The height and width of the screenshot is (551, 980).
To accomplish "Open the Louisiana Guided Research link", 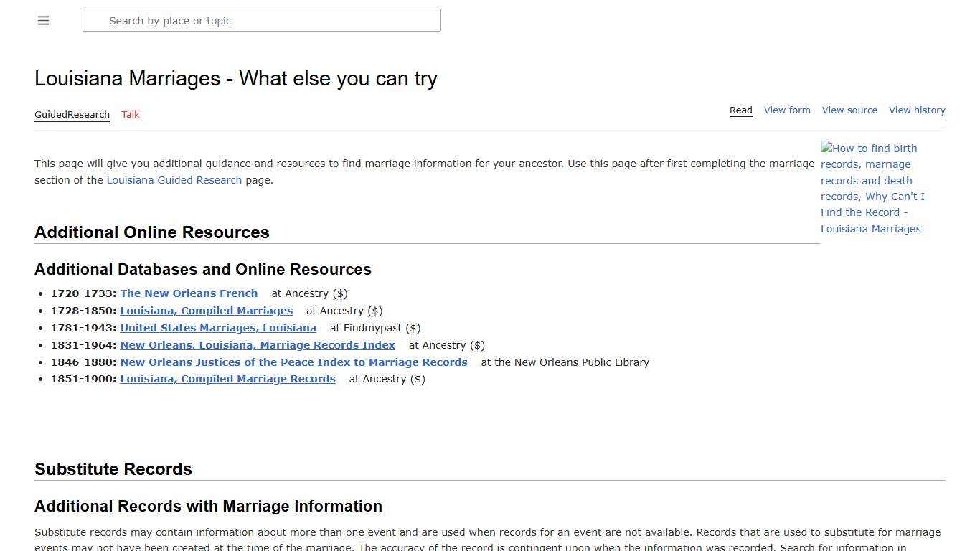I will pos(174,180).
